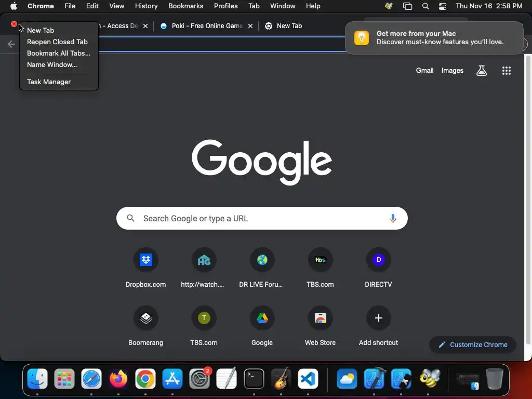Open the History menu

point(146,6)
